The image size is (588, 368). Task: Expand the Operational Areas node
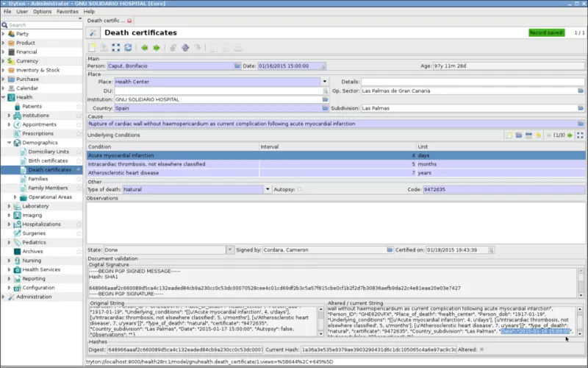click(15, 197)
